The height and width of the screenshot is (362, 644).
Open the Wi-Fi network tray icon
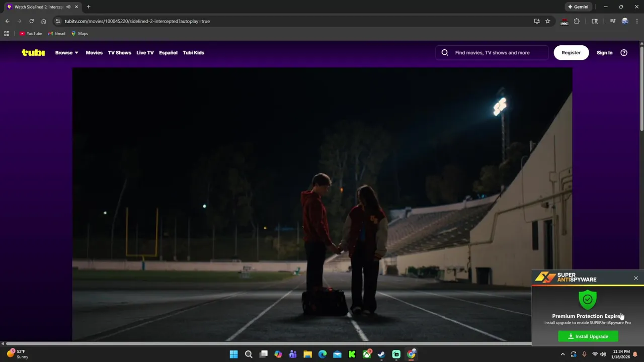pyautogui.click(x=595, y=354)
